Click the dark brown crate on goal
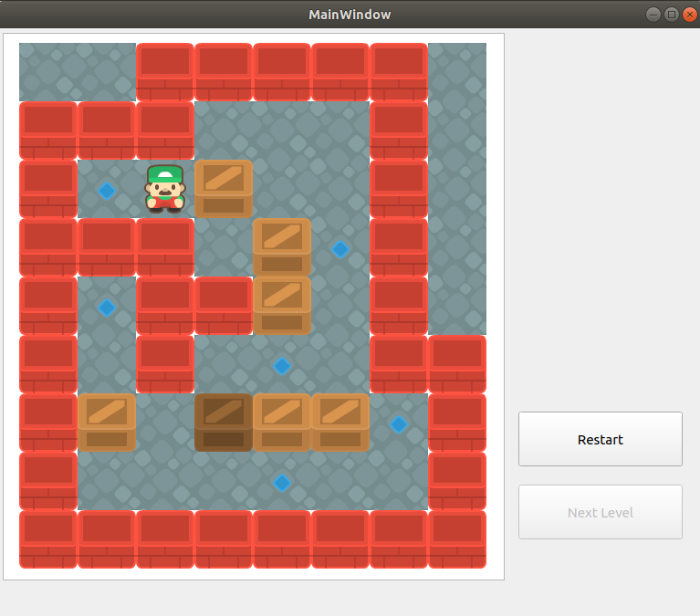The height and width of the screenshot is (616, 700). (224, 423)
